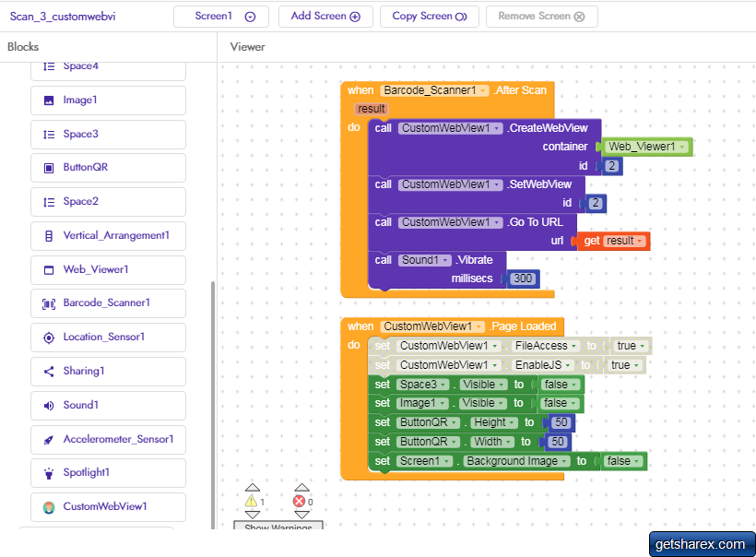Click the yellow warning triangle icon
The width and height of the screenshot is (756, 557).
coord(251,501)
